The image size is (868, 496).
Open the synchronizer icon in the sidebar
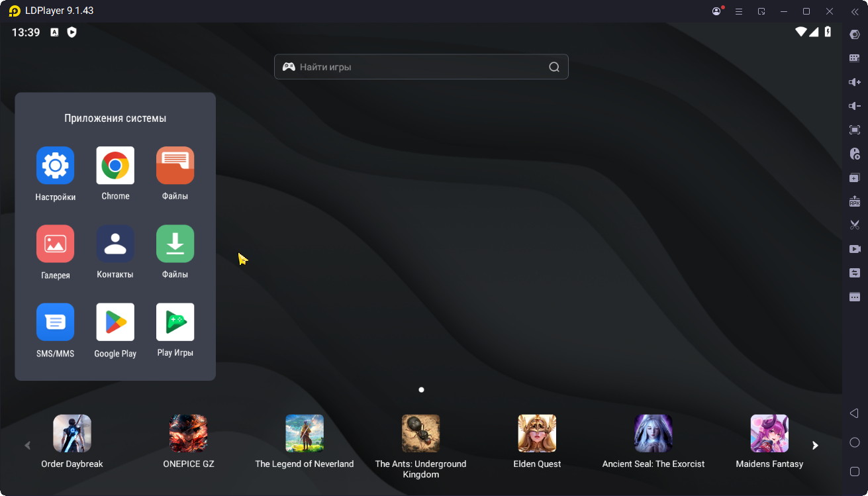pyautogui.click(x=855, y=273)
